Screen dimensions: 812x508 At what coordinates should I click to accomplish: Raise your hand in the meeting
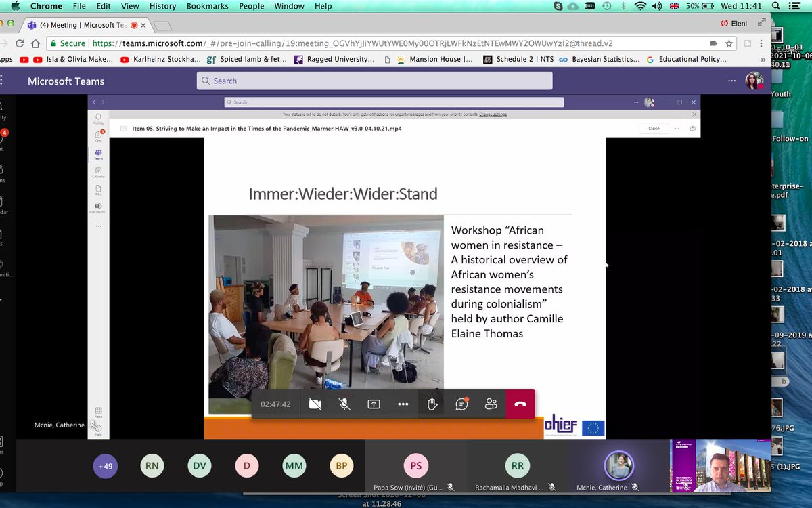pyautogui.click(x=432, y=404)
